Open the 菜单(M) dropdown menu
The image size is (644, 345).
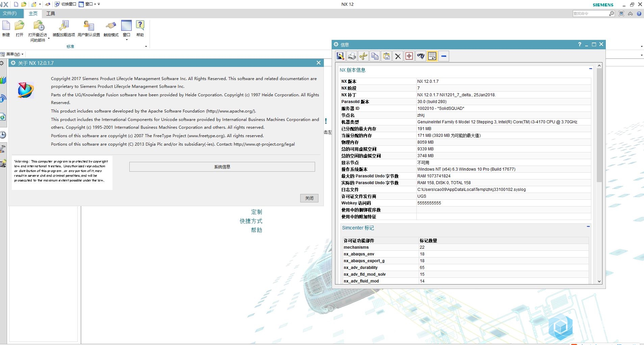(12, 54)
